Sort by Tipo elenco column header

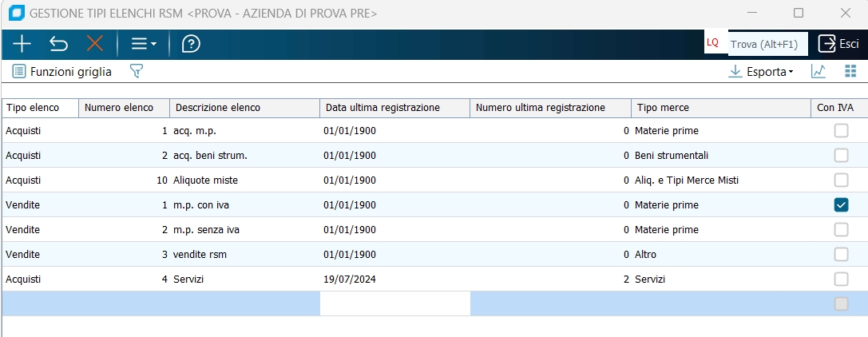click(x=40, y=108)
